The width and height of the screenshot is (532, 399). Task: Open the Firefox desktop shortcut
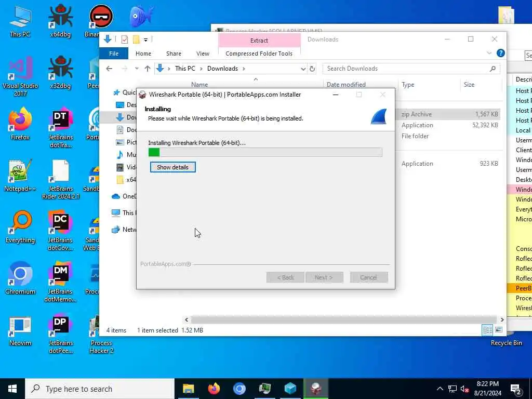[x=20, y=124]
